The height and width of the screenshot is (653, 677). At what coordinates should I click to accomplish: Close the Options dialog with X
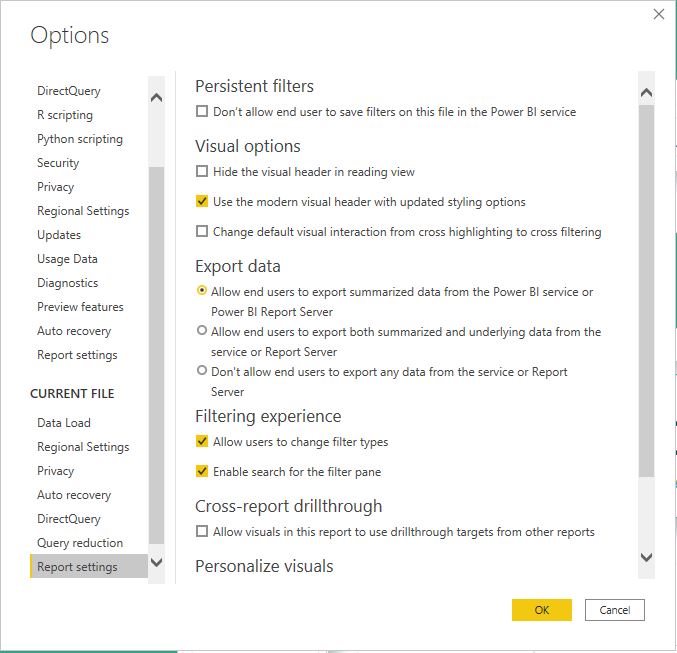tap(659, 14)
